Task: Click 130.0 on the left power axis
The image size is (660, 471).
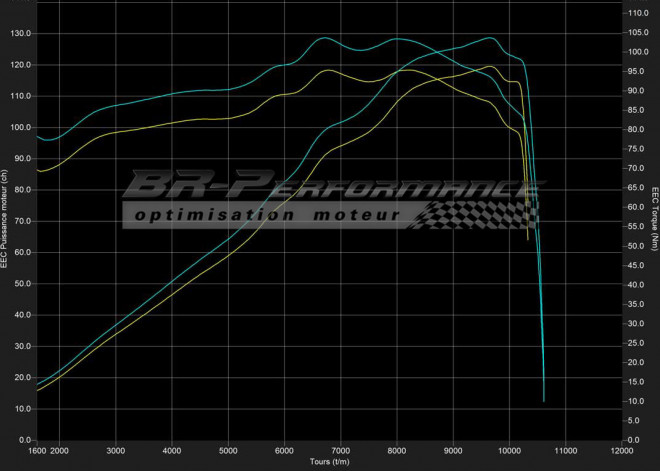Action: [21, 33]
